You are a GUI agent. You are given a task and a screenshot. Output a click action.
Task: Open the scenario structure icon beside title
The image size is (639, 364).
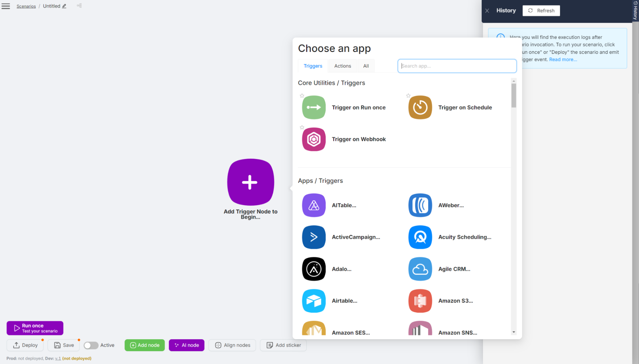(x=79, y=6)
